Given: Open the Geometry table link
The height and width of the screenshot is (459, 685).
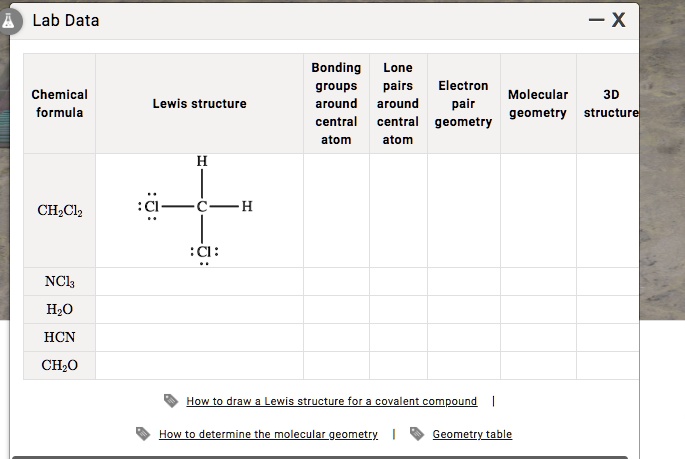Looking at the screenshot, I should (x=472, y=434).
